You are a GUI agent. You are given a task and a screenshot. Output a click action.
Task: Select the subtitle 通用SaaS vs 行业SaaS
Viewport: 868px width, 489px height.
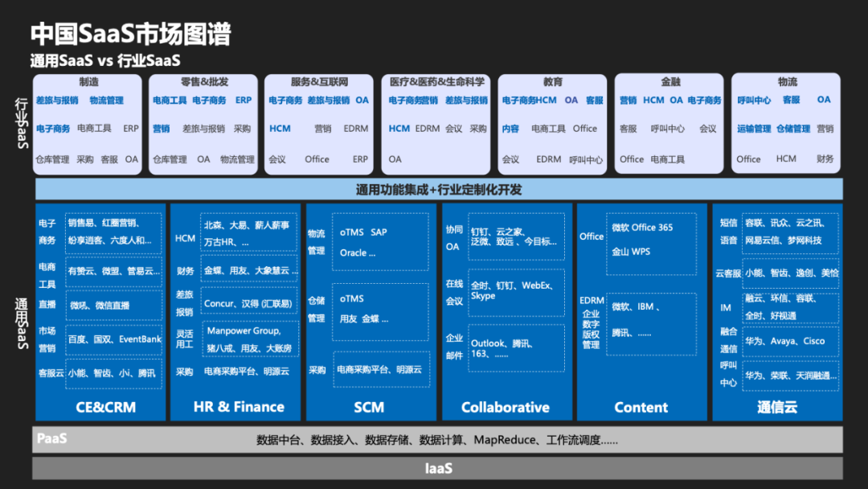[x=105, y=60]
